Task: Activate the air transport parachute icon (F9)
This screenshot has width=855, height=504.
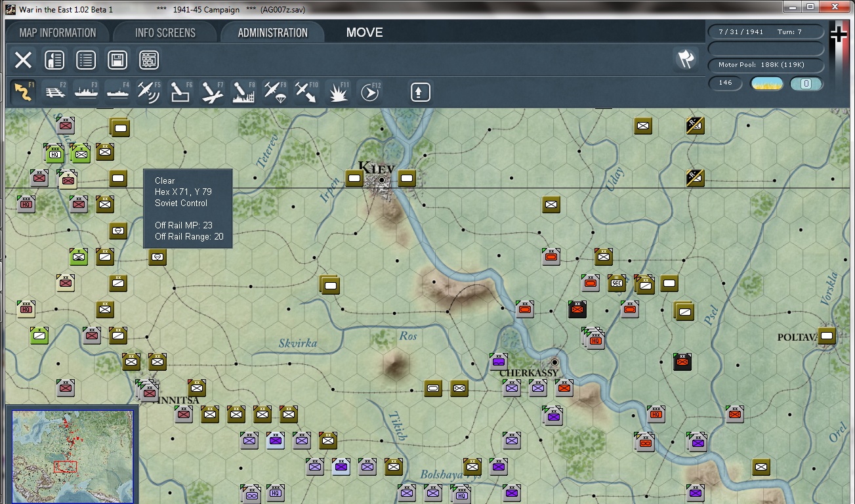Action: pos(276,92)
